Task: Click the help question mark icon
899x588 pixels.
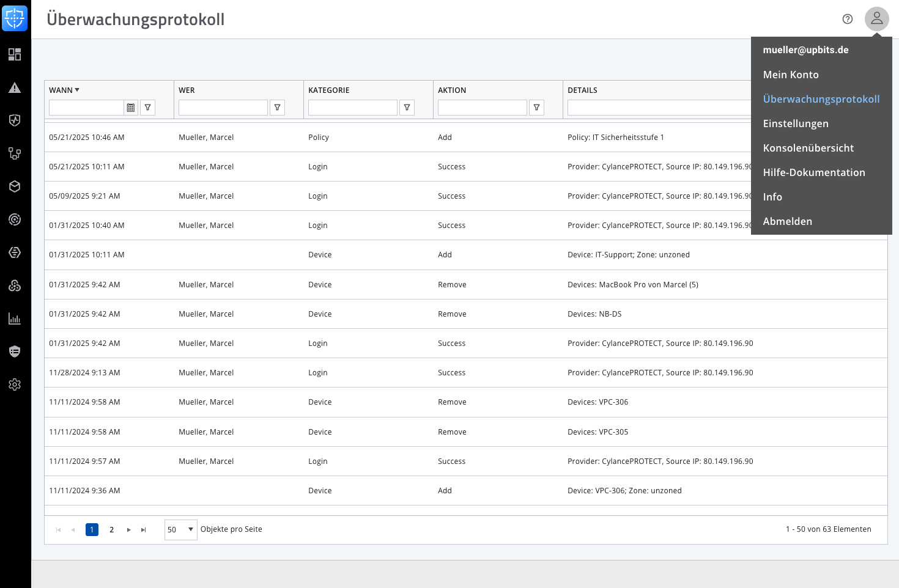Action: tap(848, 19)
